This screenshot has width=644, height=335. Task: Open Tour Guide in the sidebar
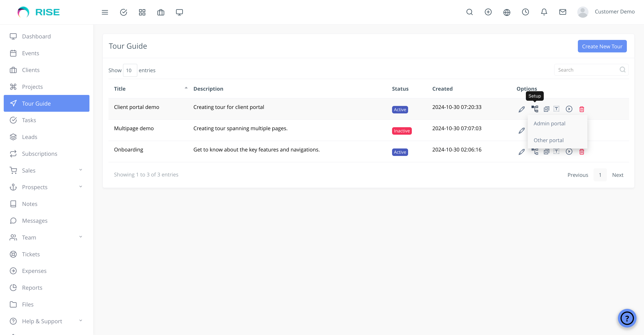pos(37,103)
